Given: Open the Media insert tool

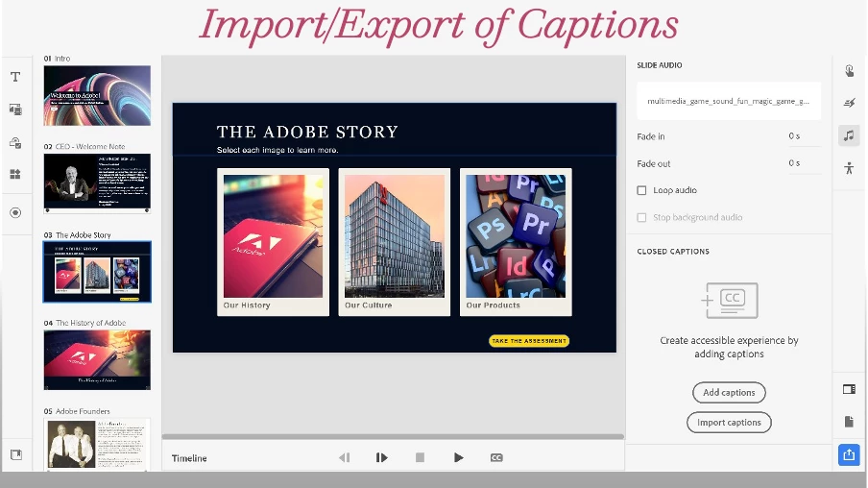Looking at the screenshot, I should click(15, 110).
